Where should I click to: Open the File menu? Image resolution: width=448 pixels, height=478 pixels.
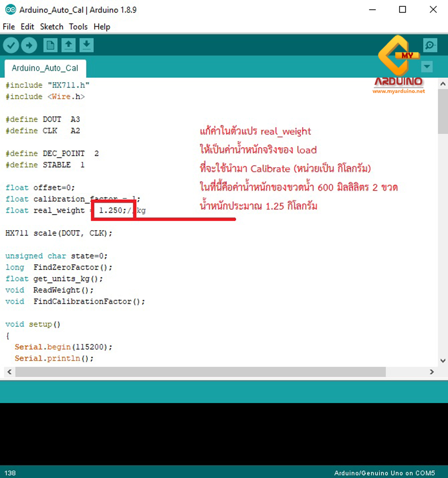(x=9, y=27)
